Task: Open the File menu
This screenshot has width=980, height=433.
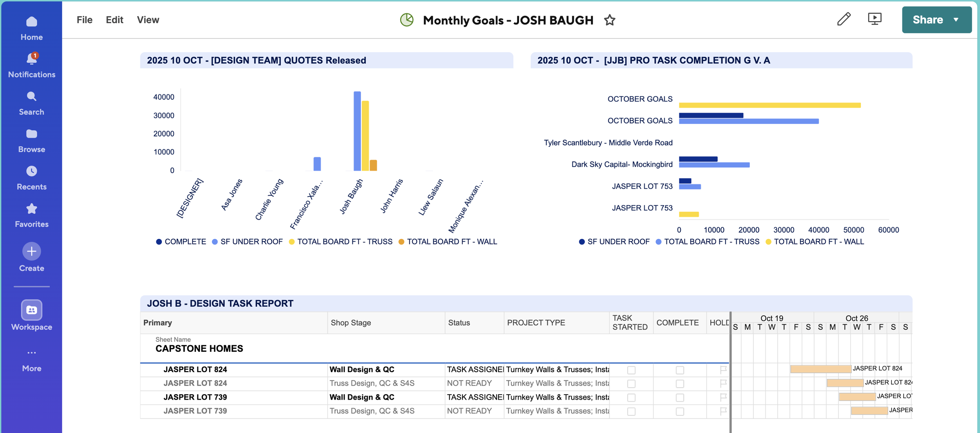Action: [85, 20]
